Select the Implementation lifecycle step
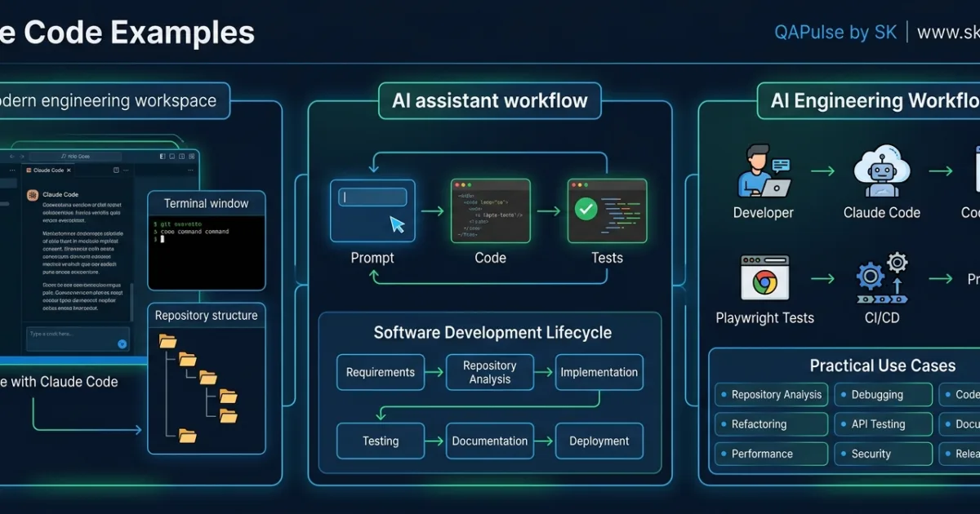The height and width of the screenshot is (514, 980). [599, 372]
